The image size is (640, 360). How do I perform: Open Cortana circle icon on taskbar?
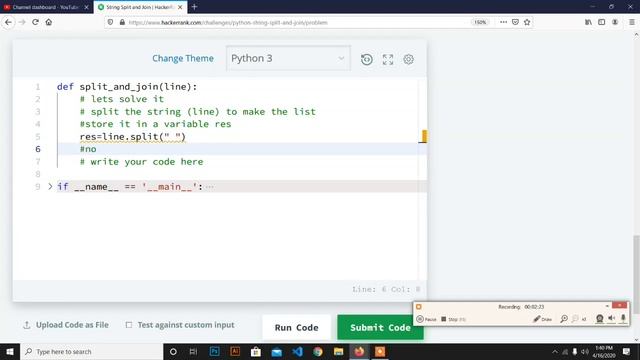pos(173,351)
